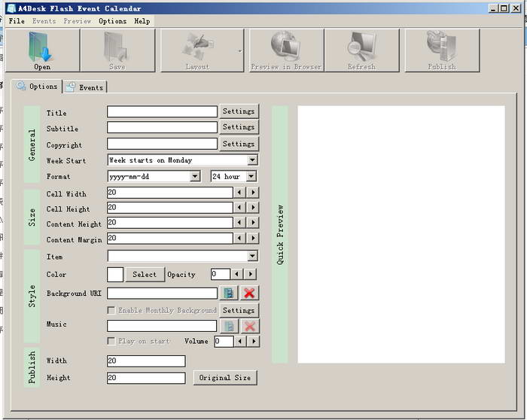
Task: Open Title Settings button
Action: [239, 111]
